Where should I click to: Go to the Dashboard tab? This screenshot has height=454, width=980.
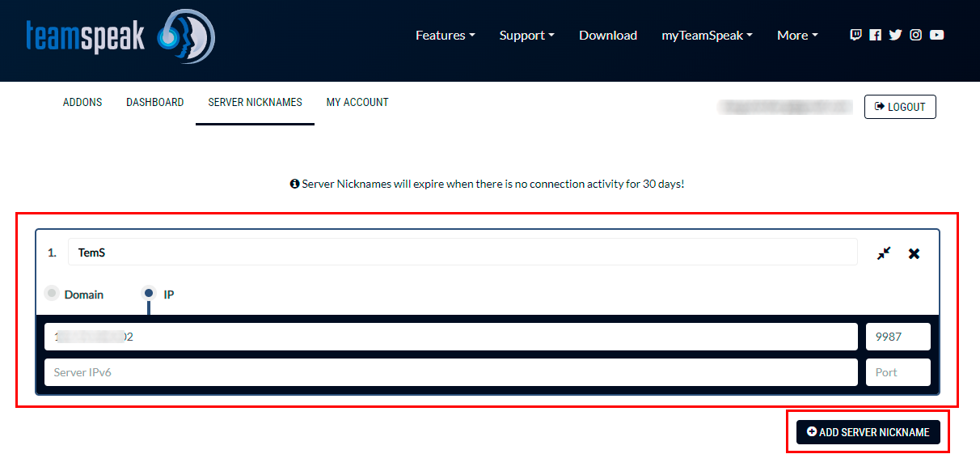click(x=154, y=103)
